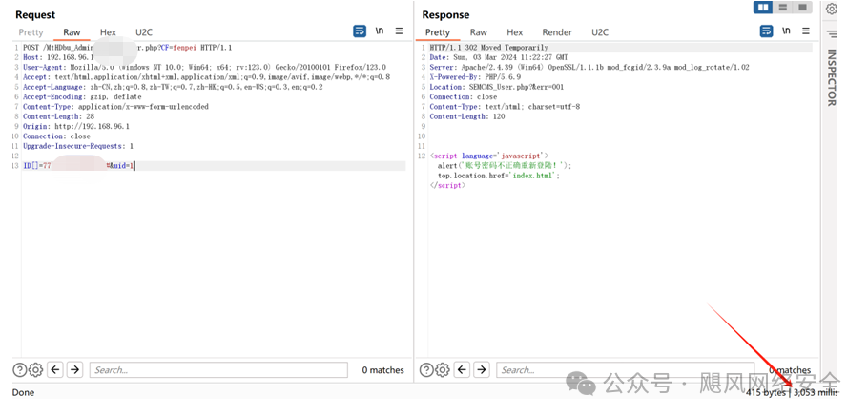The height and width of the screenshot is (417, 868).
Task: Focus the Response search field
Action: coord(626,370)
